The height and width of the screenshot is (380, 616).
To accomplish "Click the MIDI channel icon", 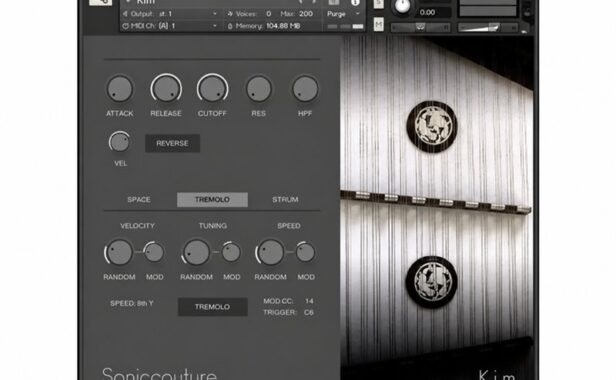I will pos(125,26).
